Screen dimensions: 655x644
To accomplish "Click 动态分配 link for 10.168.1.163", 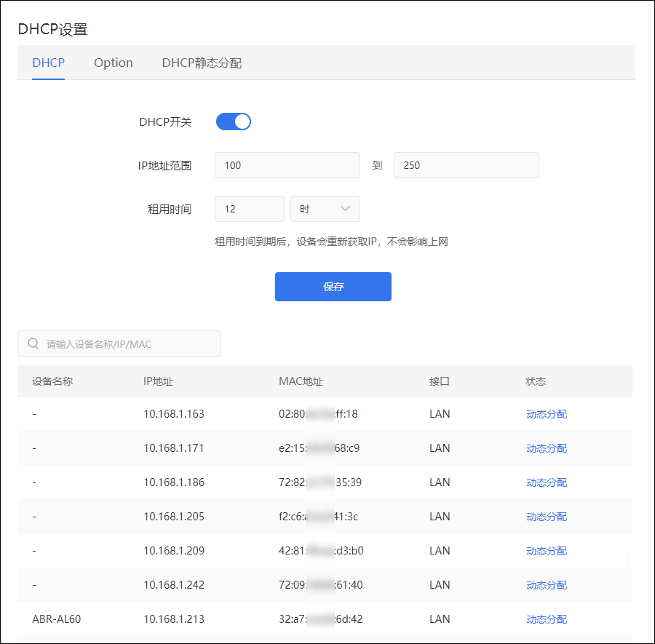I will (x=546, y=414).
